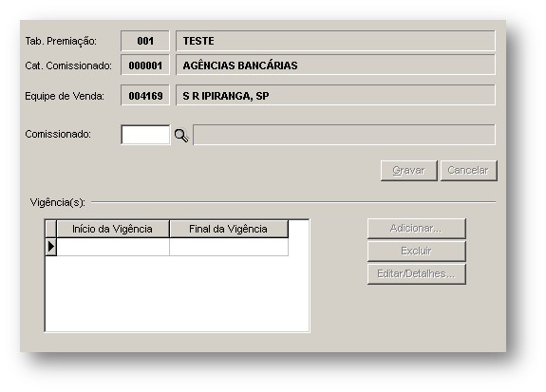Image resolution: width=546 pixels, height=392 pixels.
Task: Select the empty Início da Vigência cell
Action: [x=113, y=247]
